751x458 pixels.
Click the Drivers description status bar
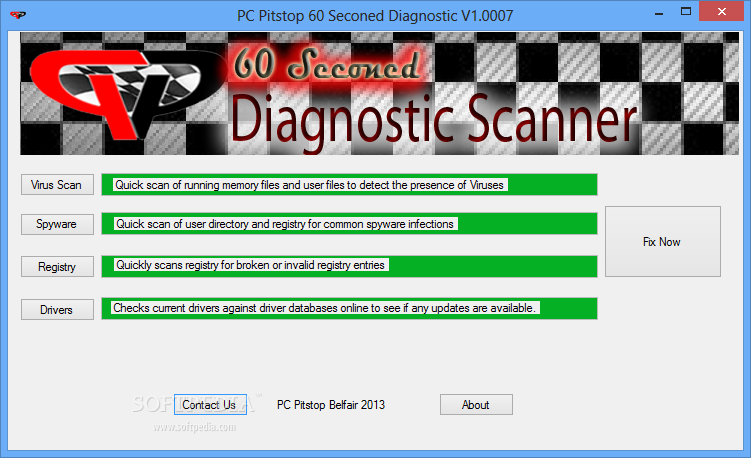click(x=349, y=309)
